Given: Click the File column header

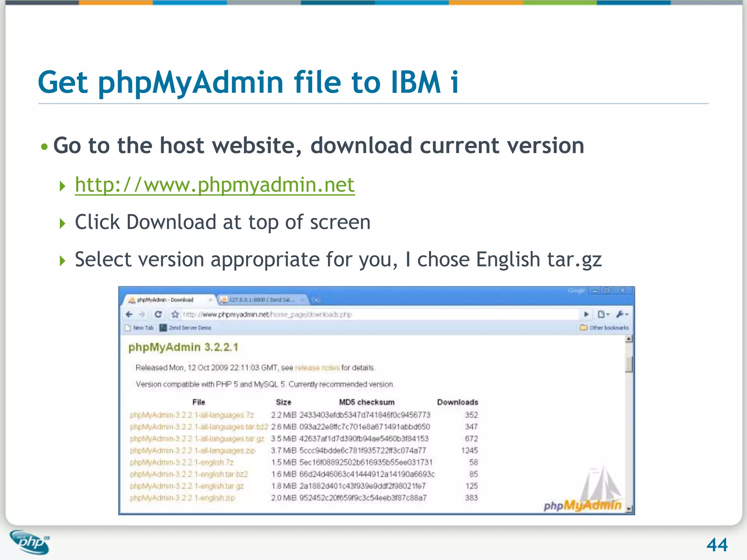Looking at the screenshot, I should tap(199, 402).
